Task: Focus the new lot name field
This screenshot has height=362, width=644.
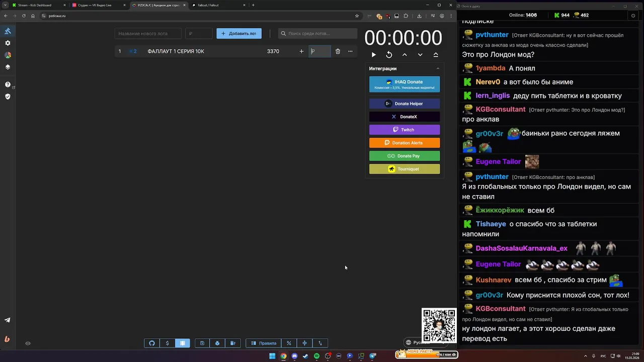Action: [148, 34]
